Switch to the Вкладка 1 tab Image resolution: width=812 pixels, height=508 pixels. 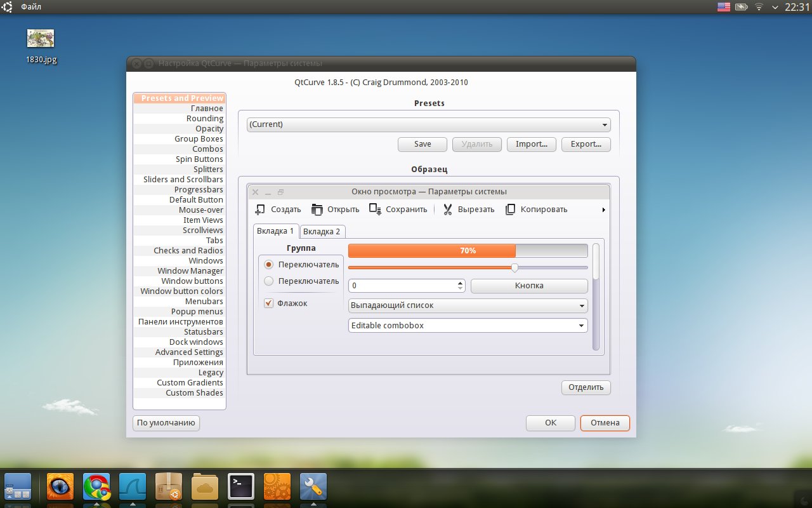click(x=275, y=231)
